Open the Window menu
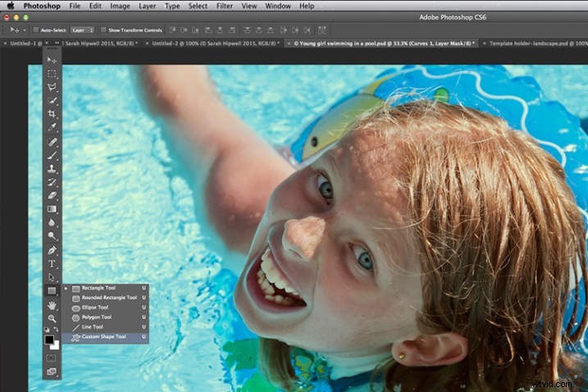This screenshot has width=588, height=392. tap(278, 6)
